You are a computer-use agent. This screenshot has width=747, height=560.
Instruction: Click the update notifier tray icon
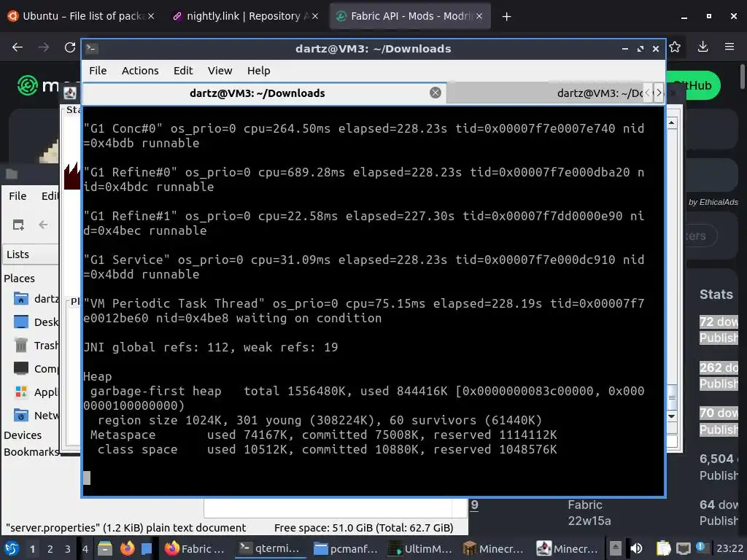(700, 547)
